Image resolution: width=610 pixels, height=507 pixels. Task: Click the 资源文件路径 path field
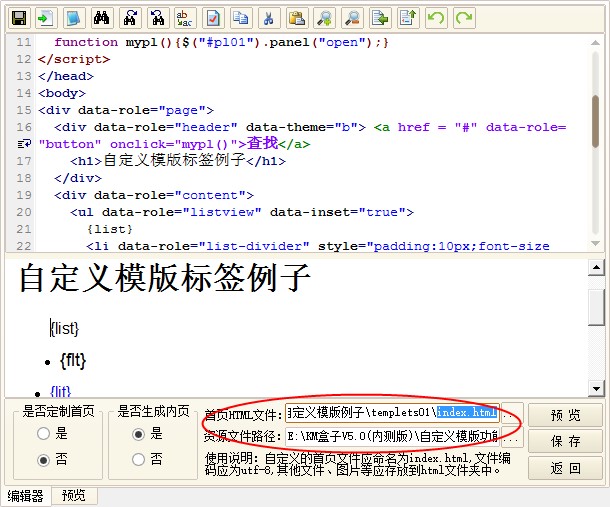[392, 437]
